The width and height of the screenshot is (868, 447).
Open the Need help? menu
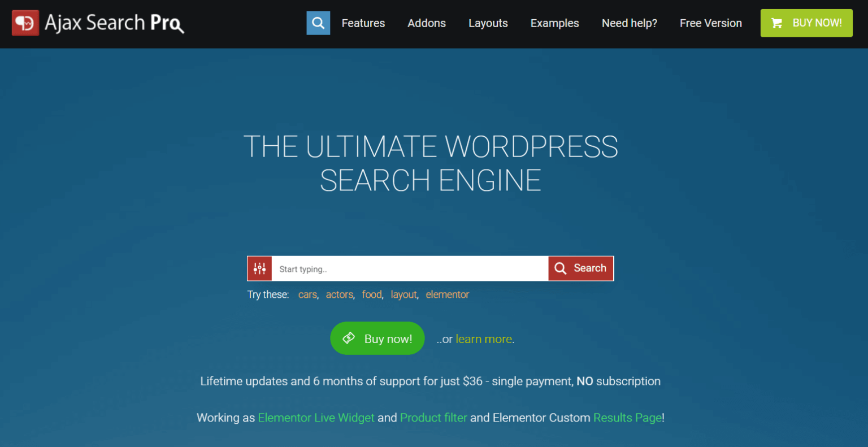click(x=630, y=23)
